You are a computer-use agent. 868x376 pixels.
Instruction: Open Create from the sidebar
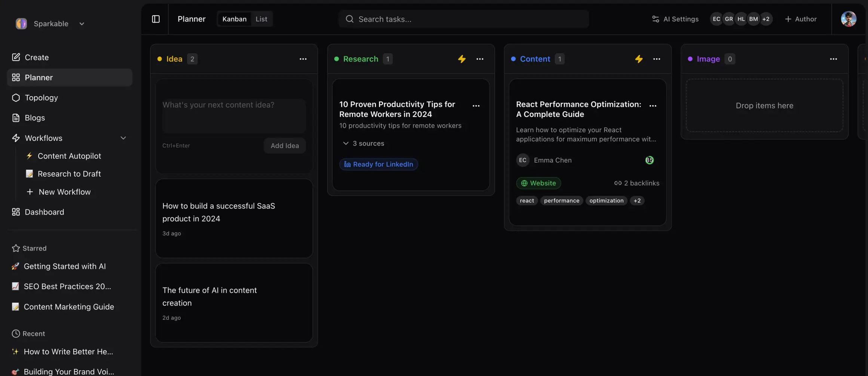click(x=70, y=57)
